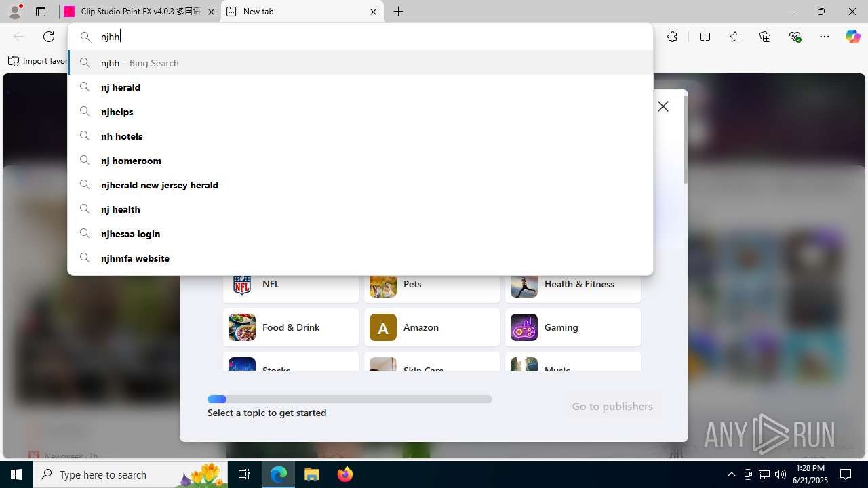Select the Food & Drink topic card

(x=291, y=327)
